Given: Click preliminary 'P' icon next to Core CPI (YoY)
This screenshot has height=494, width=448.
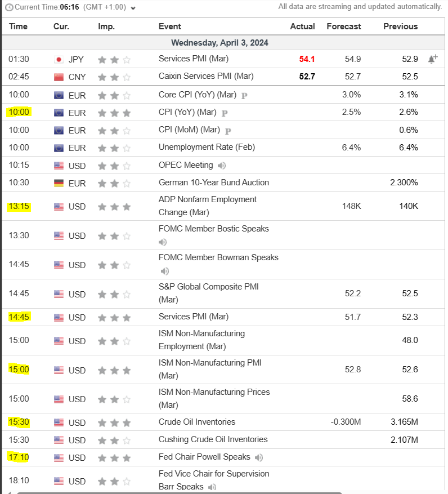Looking at the screenshot, I should click(244, 95).
